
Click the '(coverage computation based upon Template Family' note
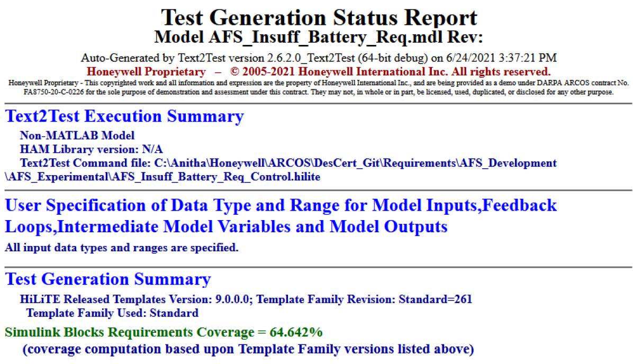(x=248, y=349)
